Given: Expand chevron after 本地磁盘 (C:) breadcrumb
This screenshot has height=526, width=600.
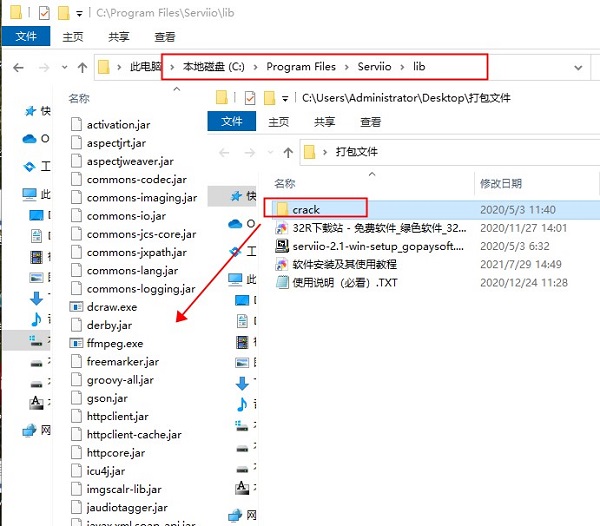Looking at the screenshot, I should point(255,67).
